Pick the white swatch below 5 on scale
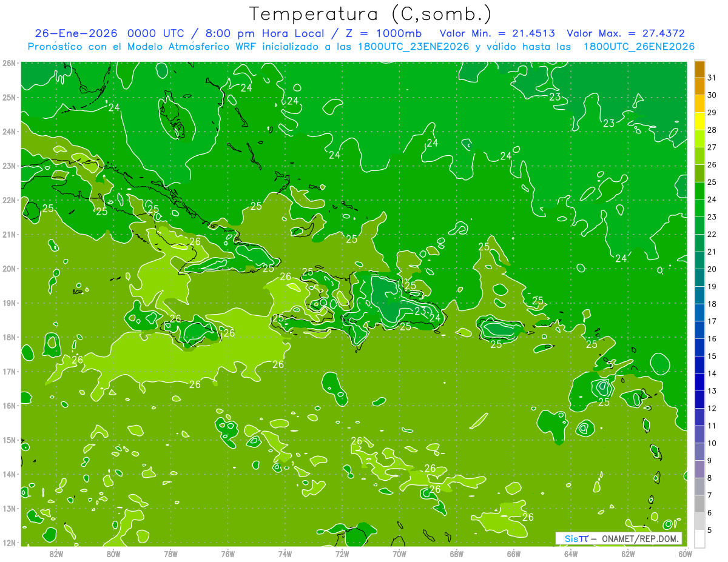The height and width of the screenshot is (562, 728). (x=700, y=539)
